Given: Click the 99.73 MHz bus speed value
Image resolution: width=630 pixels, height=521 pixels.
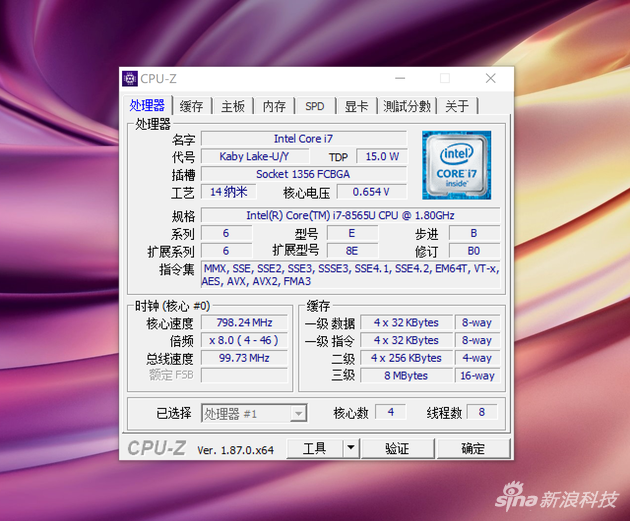Looking at the screenshot, I should pyautogui.click(x=244, y=358).
